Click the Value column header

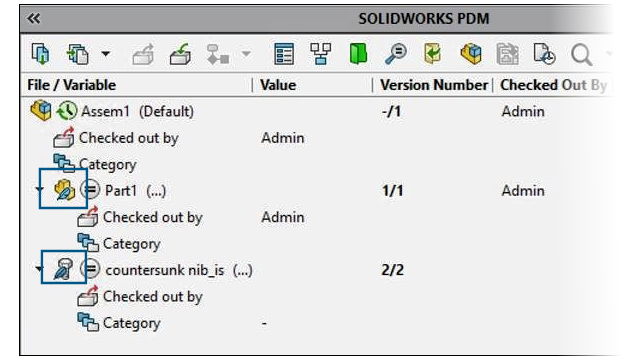tap(278, 85)
